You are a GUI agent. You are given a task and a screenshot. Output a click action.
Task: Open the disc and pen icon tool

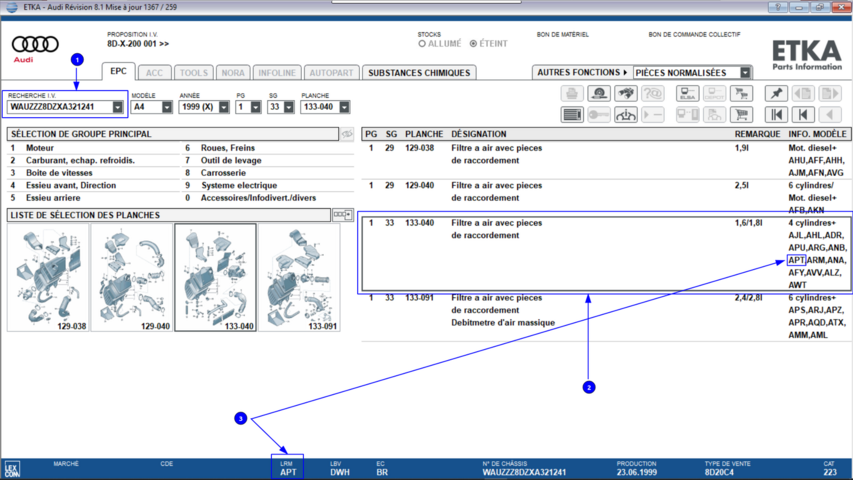599,94
